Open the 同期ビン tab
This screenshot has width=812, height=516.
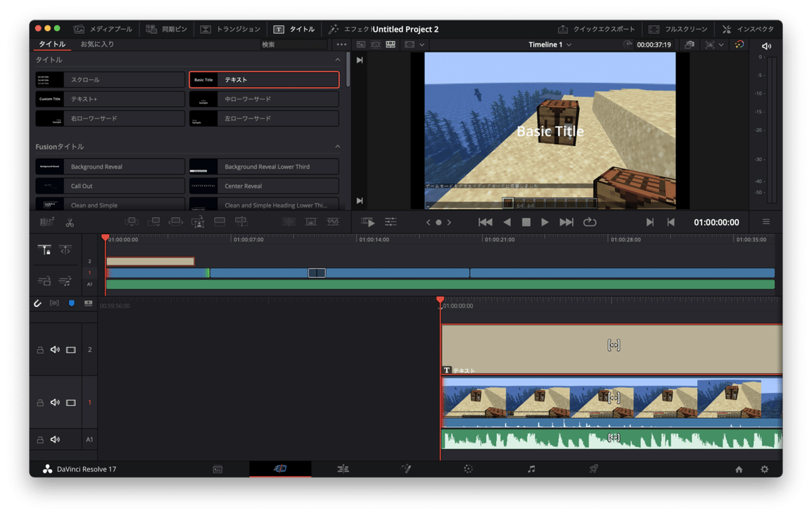(x=167, y=29)
